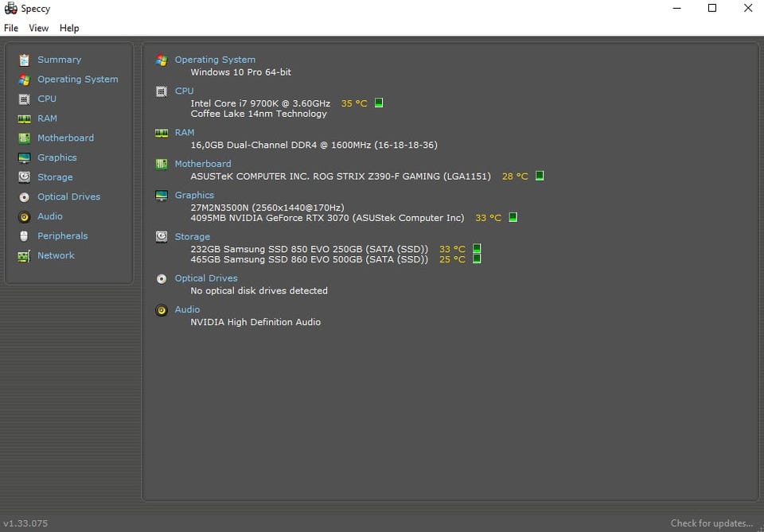This screenshot has height=532, width=764.
Task: Click the RTX 3070 temperature green indicator icon
Action: pos(513,217)
